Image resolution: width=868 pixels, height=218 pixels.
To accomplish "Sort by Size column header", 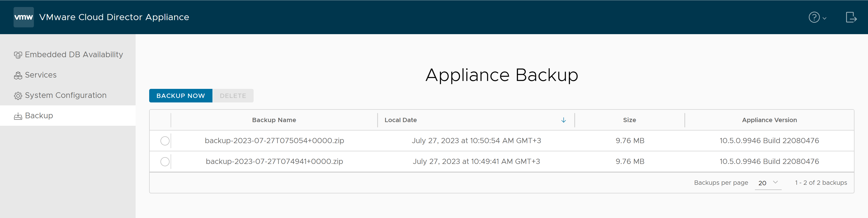I will 629,120.
